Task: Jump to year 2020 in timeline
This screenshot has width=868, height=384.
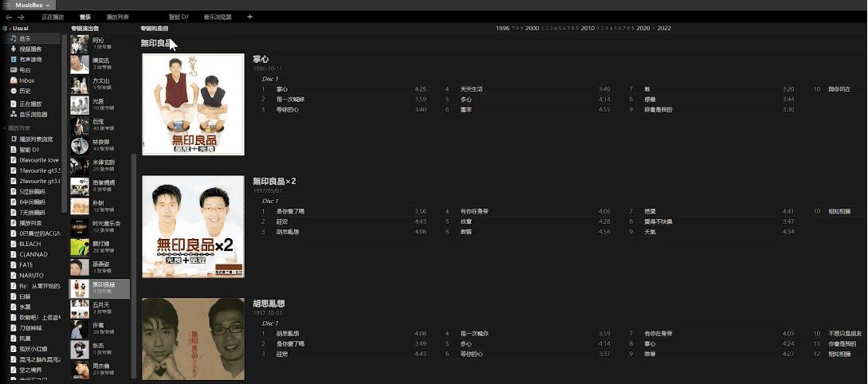Action: (643, 28)
